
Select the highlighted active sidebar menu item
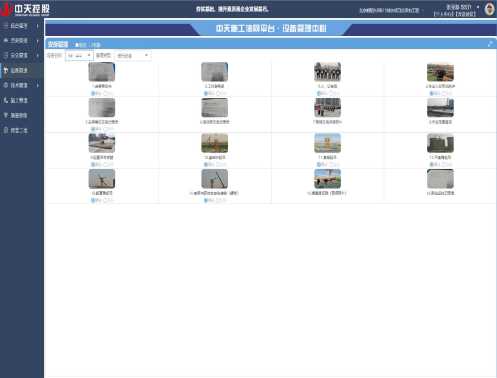coord(22,70)
